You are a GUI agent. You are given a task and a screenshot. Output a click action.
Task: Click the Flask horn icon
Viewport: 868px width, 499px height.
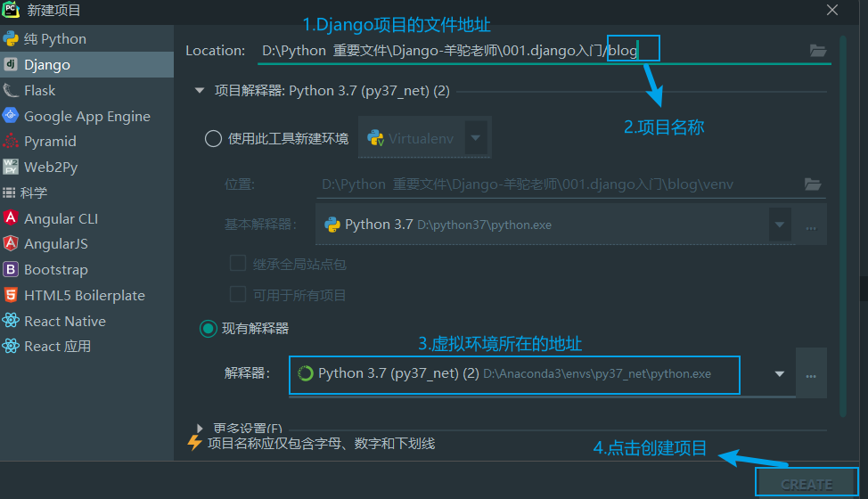point(11,90)
